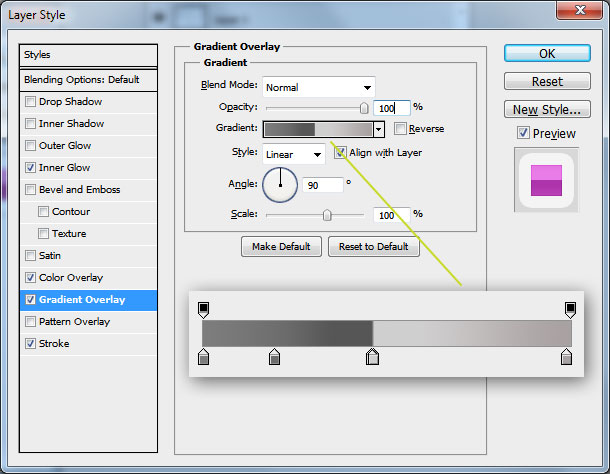Select the right opacity stop marker
The image size is (610, 474).
(x=570, y=310)
